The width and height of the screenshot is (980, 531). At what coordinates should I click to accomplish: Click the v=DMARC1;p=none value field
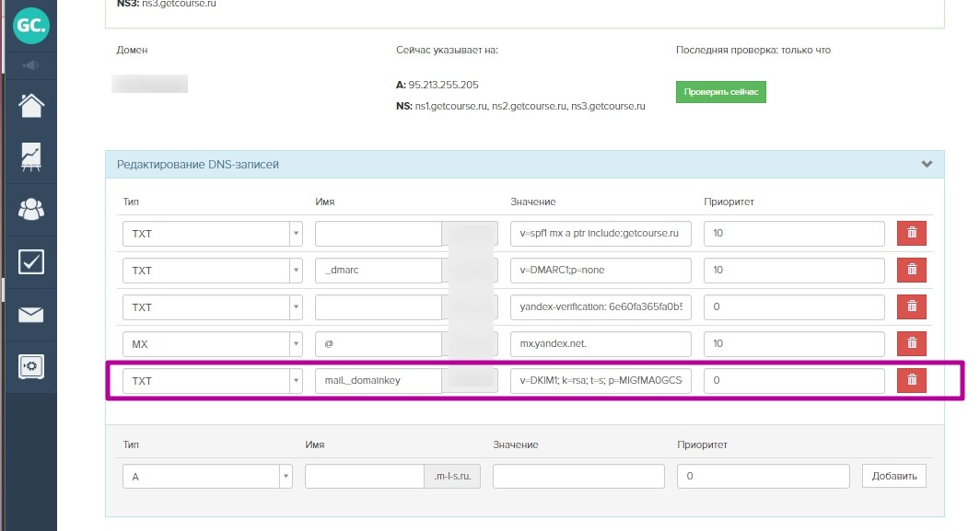[x=601, y=270]
